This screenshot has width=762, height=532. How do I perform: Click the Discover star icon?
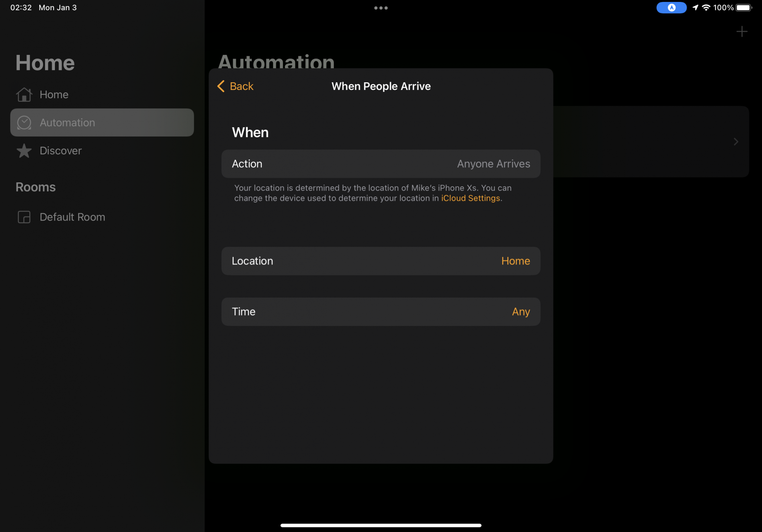coord(24,151)
